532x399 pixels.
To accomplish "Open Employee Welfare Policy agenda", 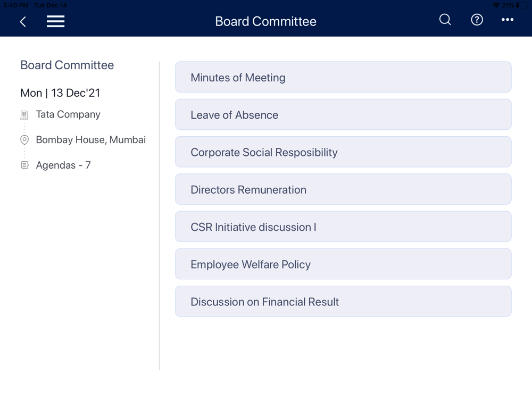I will [343, 264].
